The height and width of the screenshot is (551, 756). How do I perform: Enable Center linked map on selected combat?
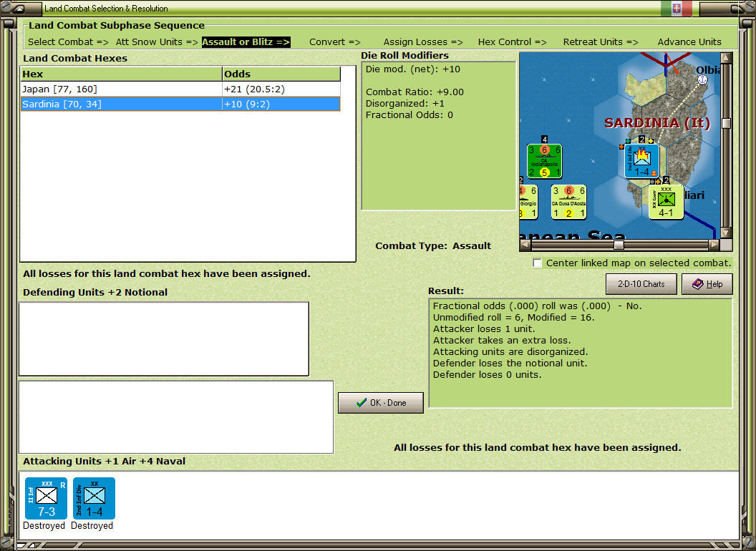(537, 263)
